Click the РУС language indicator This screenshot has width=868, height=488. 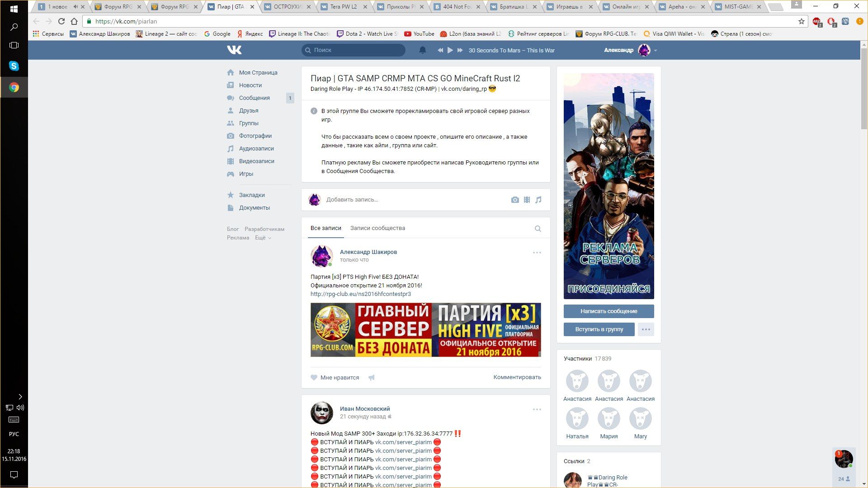(x=14, y=434)
